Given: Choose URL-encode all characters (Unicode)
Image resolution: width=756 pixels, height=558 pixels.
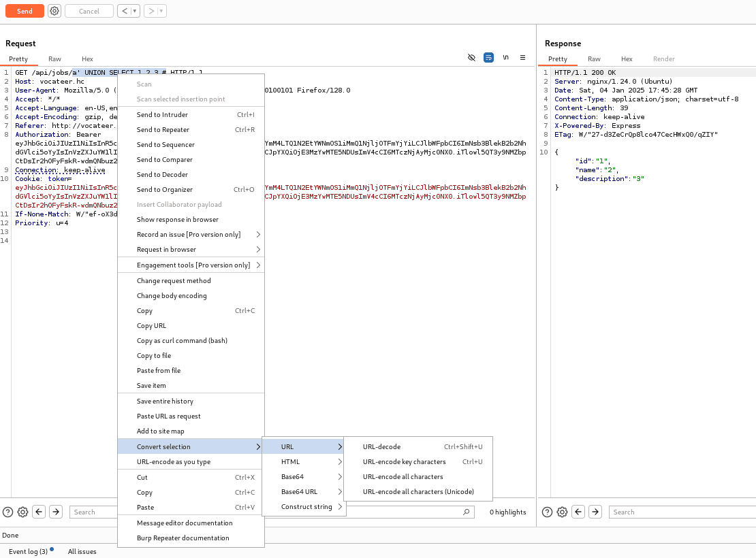Looking at the screenshot, I should tap(418, 491).
